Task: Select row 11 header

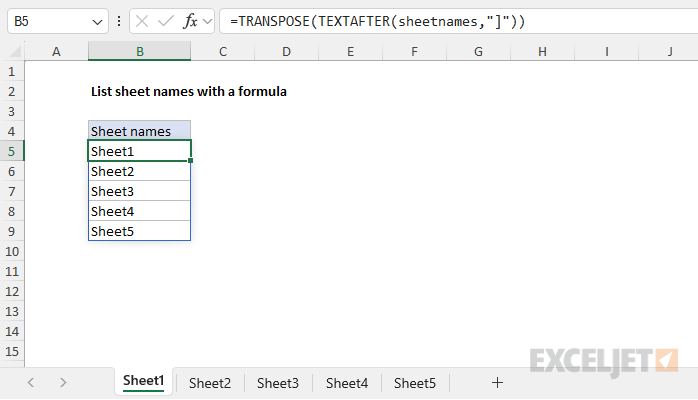Action: tap(12, 272)
